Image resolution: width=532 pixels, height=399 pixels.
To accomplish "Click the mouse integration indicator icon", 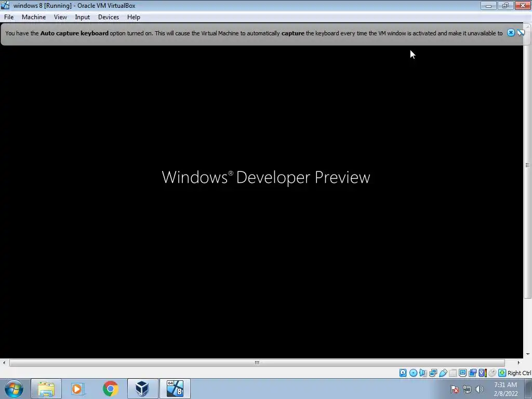I will click(x=493, y=373).
